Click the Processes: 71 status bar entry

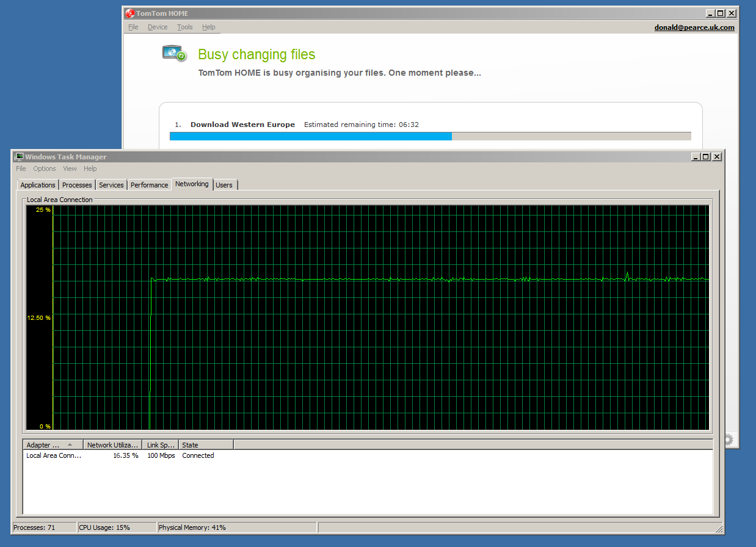point(44,527)
